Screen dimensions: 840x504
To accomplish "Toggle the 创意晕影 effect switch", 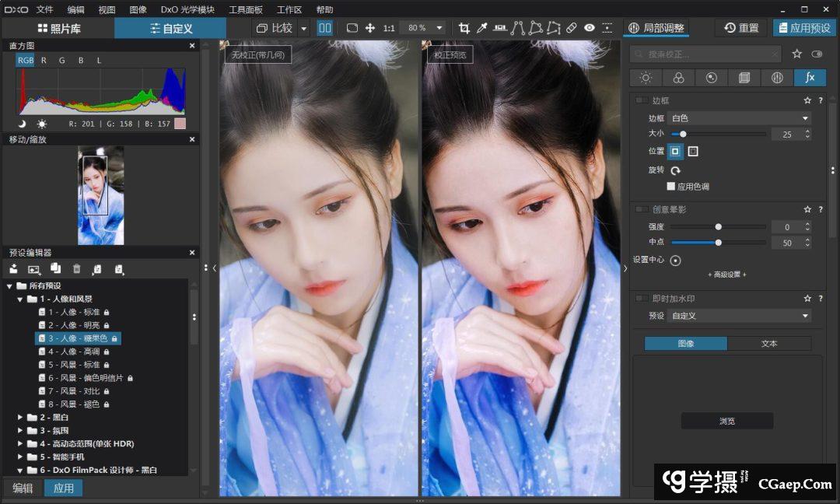I will [641, 209].
